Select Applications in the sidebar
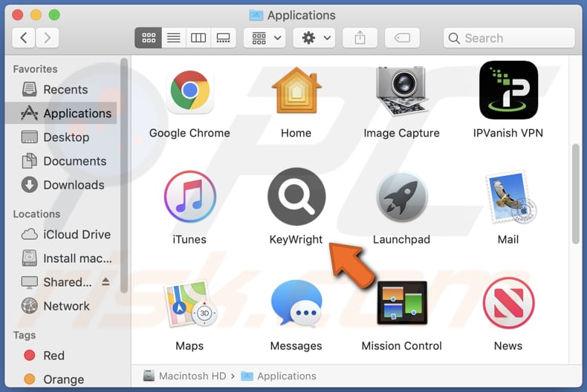587x392 pixels. pos(62,113)
